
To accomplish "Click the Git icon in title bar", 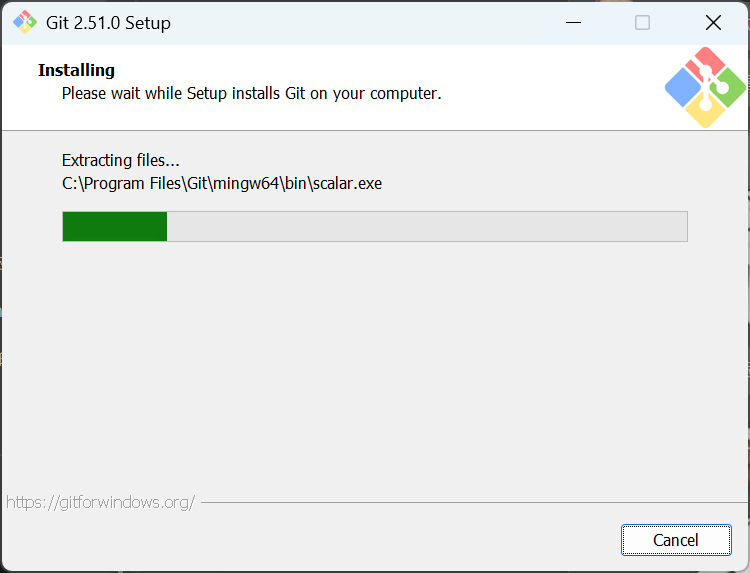I will (x=24, y=22).
